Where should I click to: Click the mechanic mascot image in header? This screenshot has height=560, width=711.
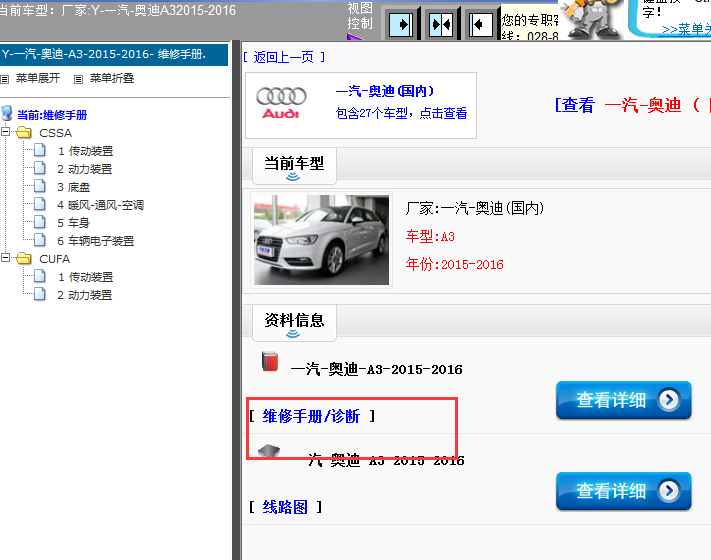point(592,19)
